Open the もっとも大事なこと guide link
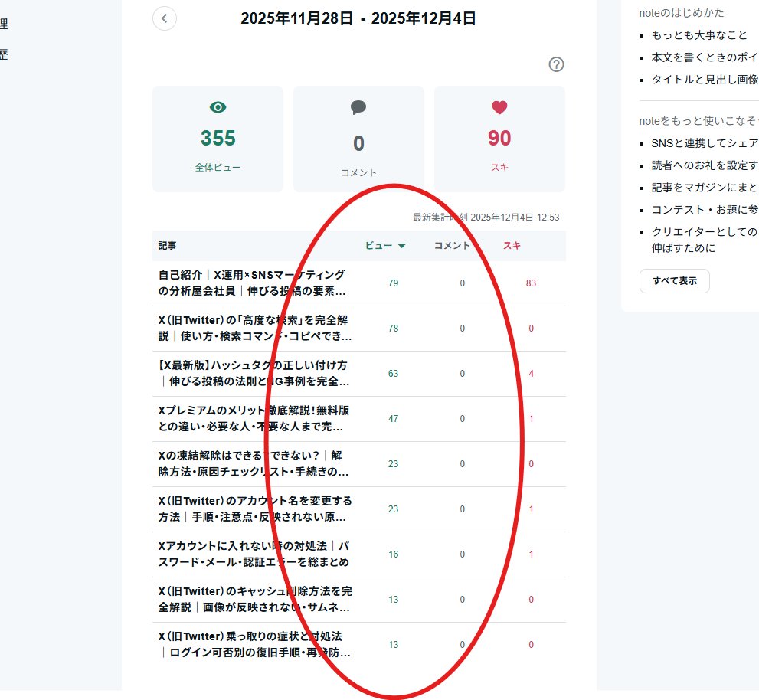 pyautogui.click(x=698, y=35)
